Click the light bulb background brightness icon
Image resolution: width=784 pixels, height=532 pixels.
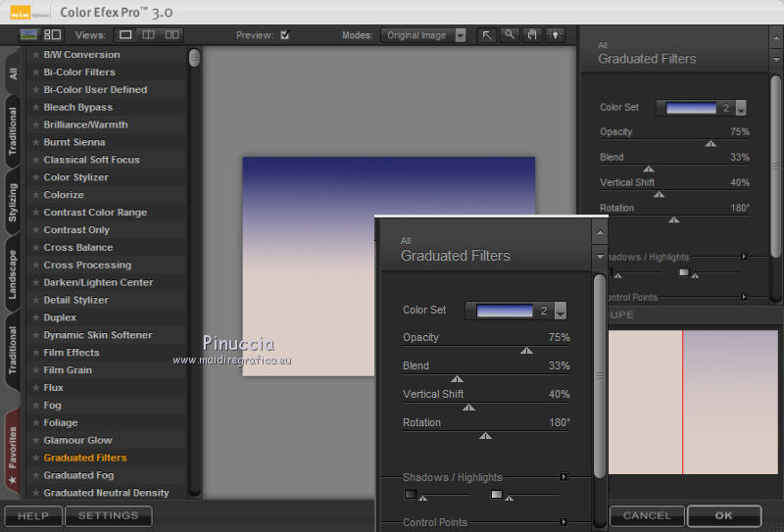pos(556,35)
